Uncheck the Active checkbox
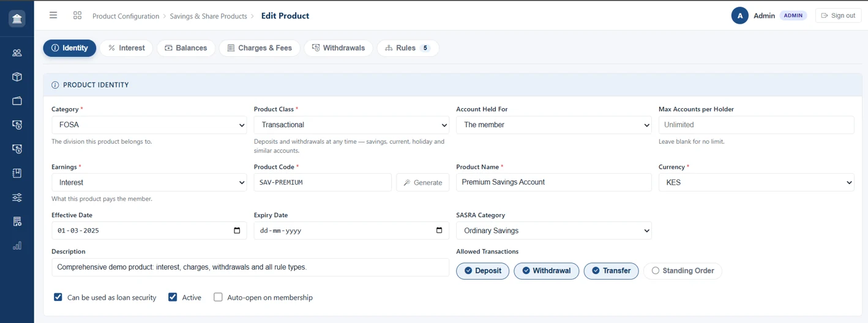The image size is (868, 323). tap(173, 297)
